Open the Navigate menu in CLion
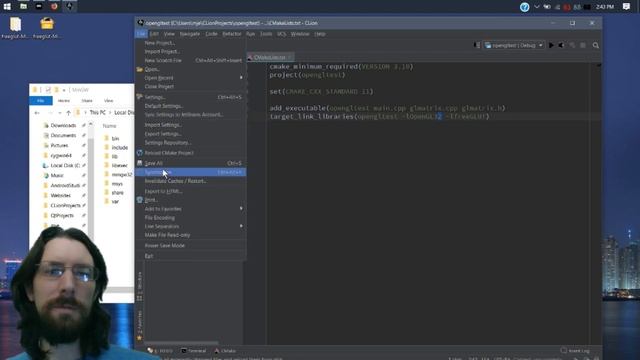Screen dimensions: 640x360 (x=190, y=34)
